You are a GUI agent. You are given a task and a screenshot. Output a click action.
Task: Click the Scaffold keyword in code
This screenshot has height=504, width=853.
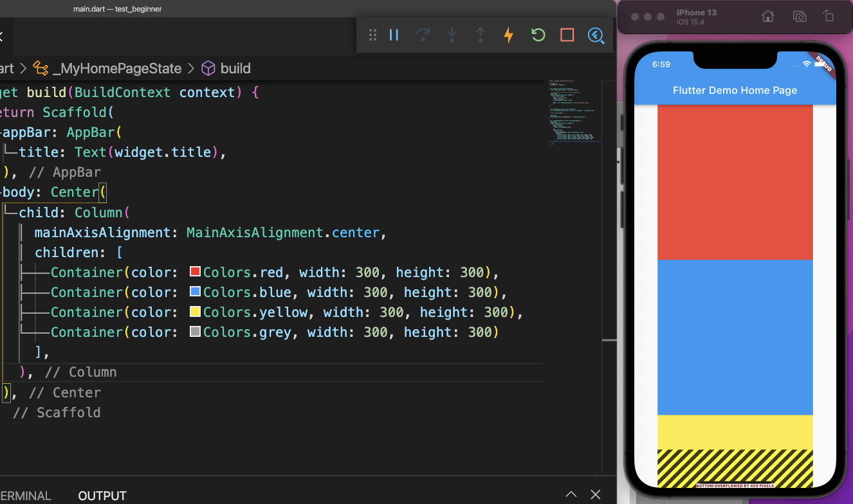(74, 113)
